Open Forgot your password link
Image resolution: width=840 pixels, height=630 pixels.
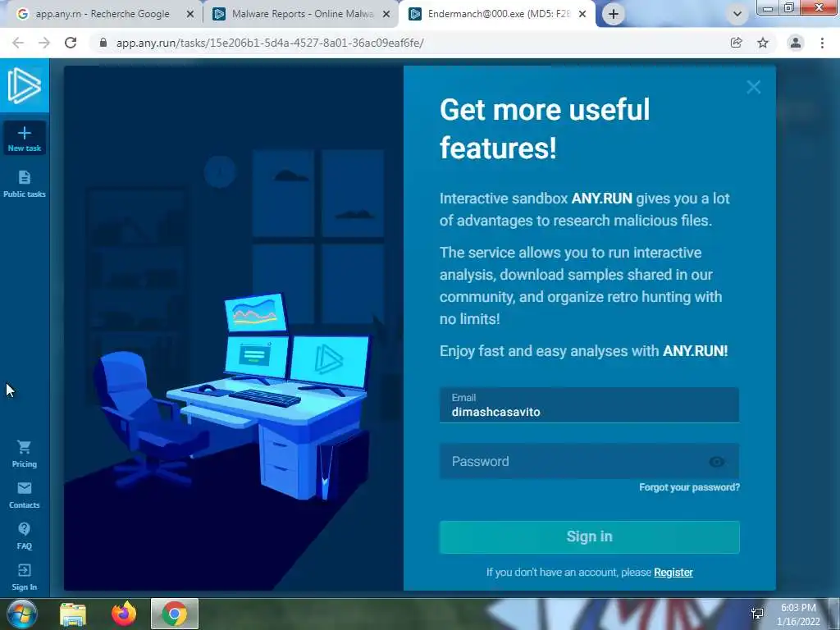click(689, 487)
